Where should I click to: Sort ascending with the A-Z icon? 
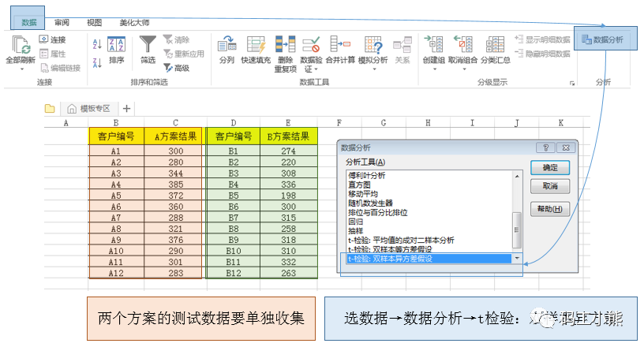(97, 44)
